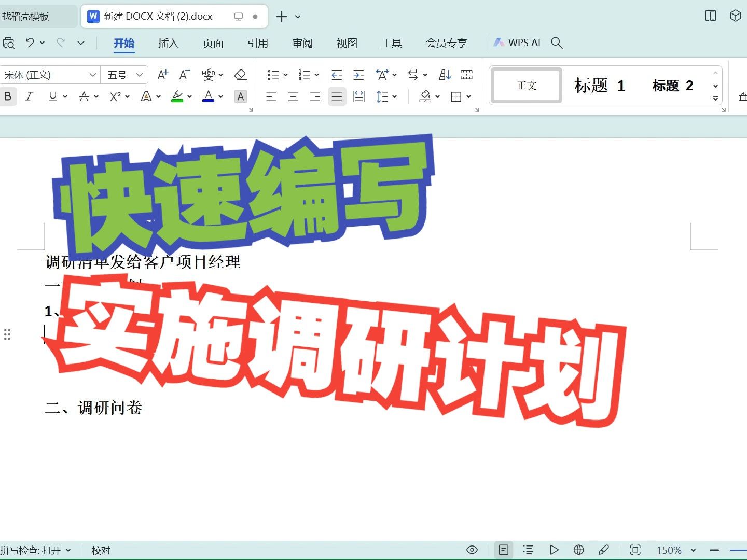Image resolution: width=747 pixels, height=560 pixels.
Task: Increase font size with A+ icon
Action: 162,75
